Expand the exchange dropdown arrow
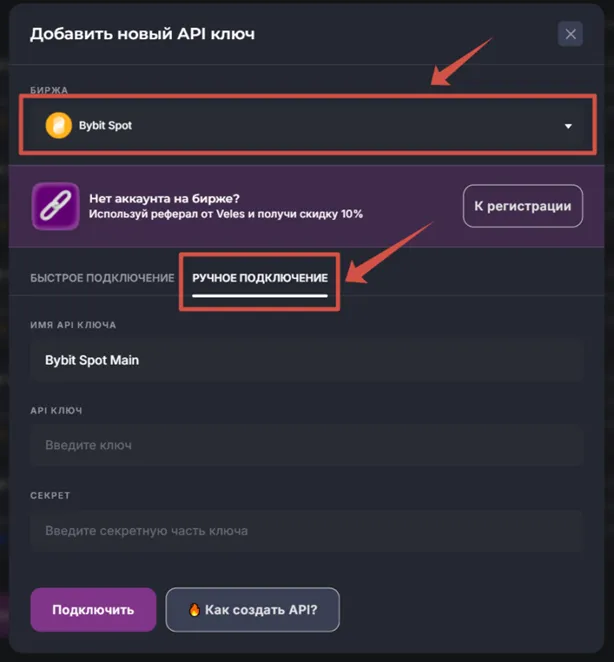This screenshot has width=614, height=662. [x=568, y=127]
